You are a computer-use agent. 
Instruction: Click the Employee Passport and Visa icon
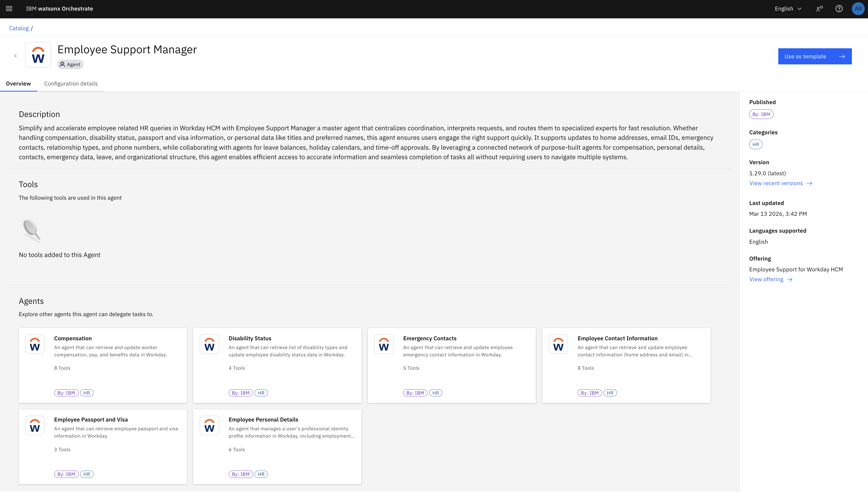point(35,426)
